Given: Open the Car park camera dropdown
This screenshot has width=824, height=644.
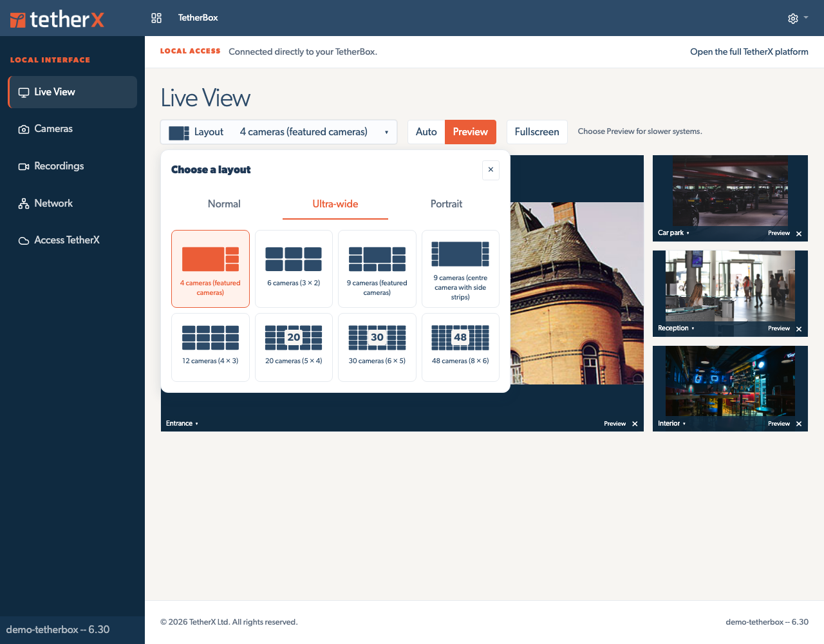Looking at the screenshot, I should pos(673,233).
